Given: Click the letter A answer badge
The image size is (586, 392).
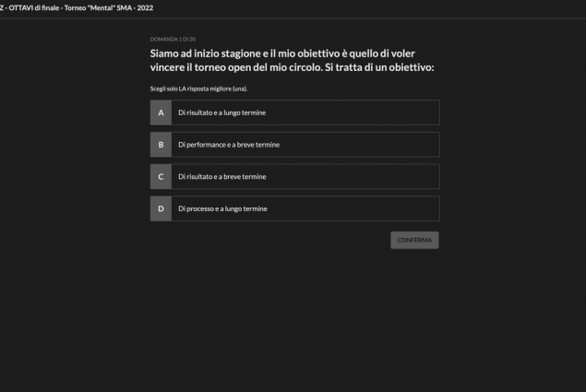Looking at the screenshot, I should (161, 113).
